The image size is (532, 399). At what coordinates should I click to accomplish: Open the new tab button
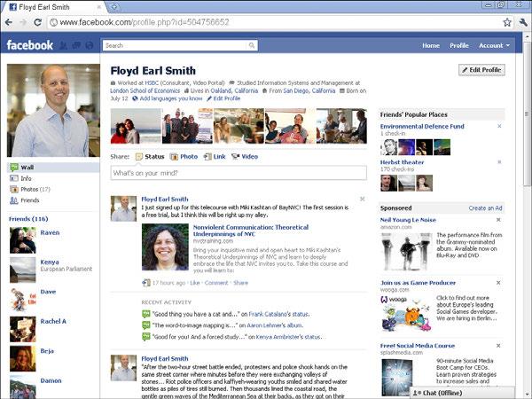[114, 7]
